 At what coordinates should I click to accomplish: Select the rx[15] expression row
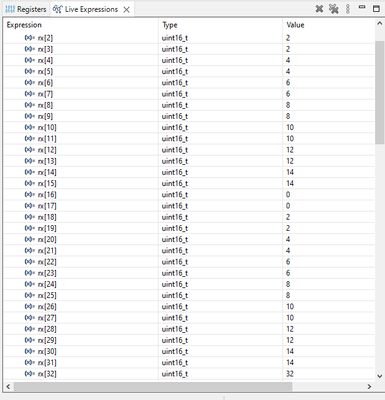(189, 183)
